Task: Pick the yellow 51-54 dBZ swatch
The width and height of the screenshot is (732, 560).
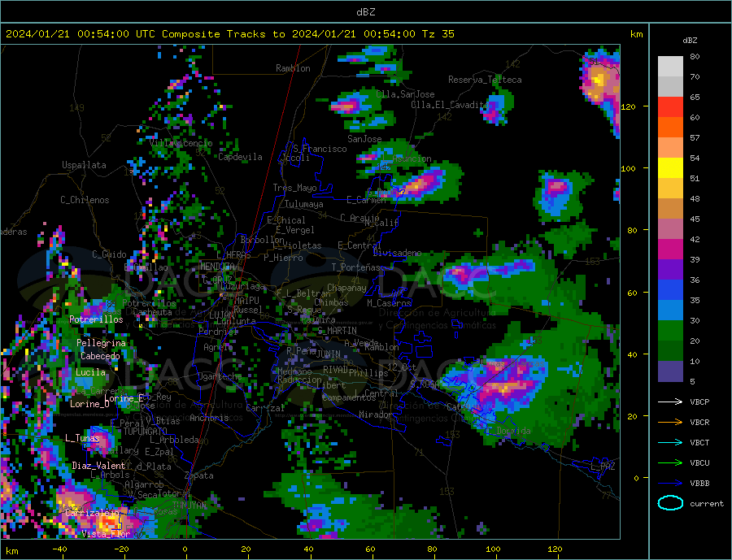Action: click(x=670, y=168)
